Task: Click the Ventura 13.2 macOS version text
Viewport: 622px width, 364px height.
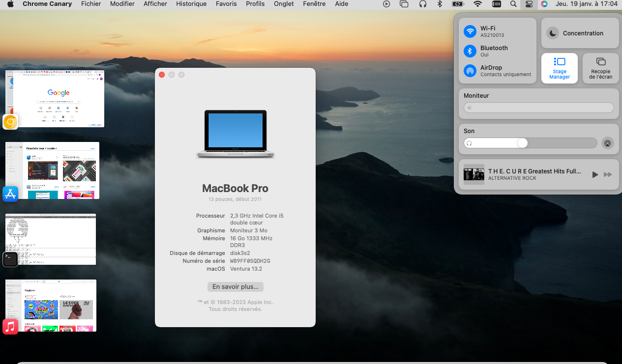Action: click(x=246, y=269)
